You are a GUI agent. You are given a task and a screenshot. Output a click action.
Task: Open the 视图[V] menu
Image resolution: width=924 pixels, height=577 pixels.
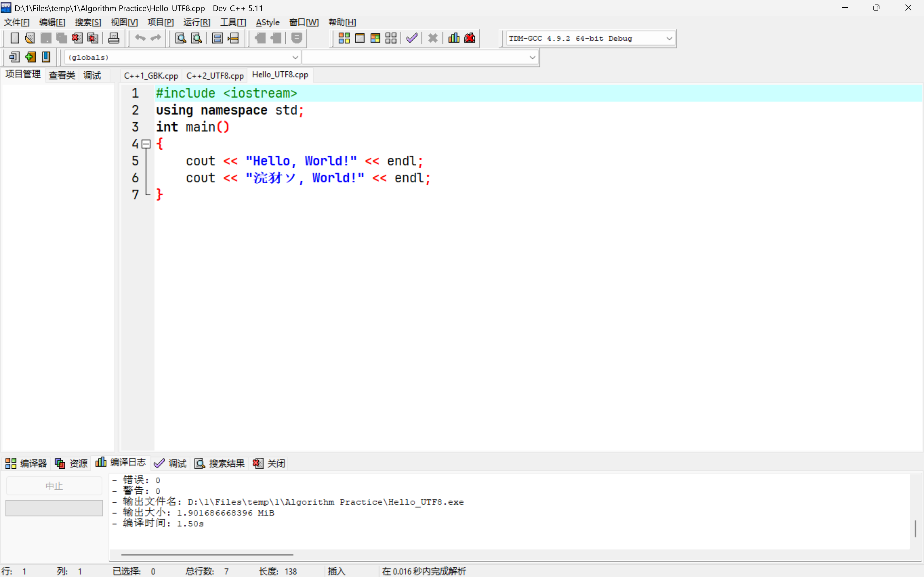click(x=124, y=22)
